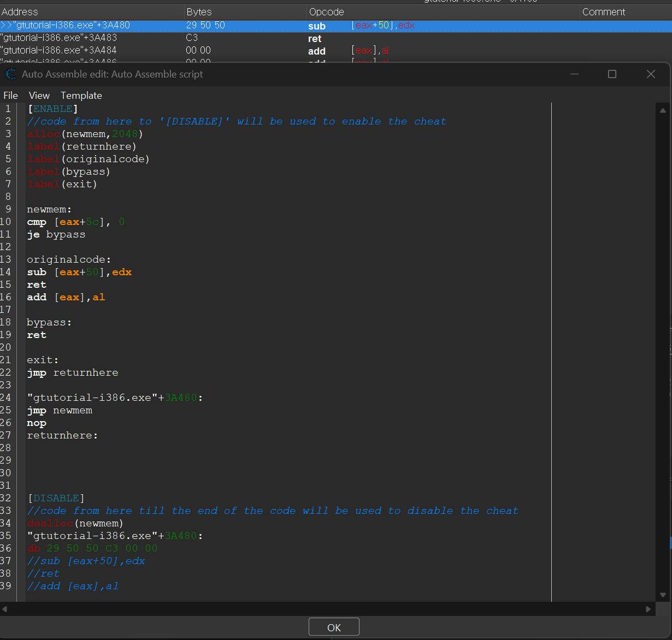Maximize the Auto Assemble window
This screenshot has height=640, width=672.
click(x=612, y=74)
